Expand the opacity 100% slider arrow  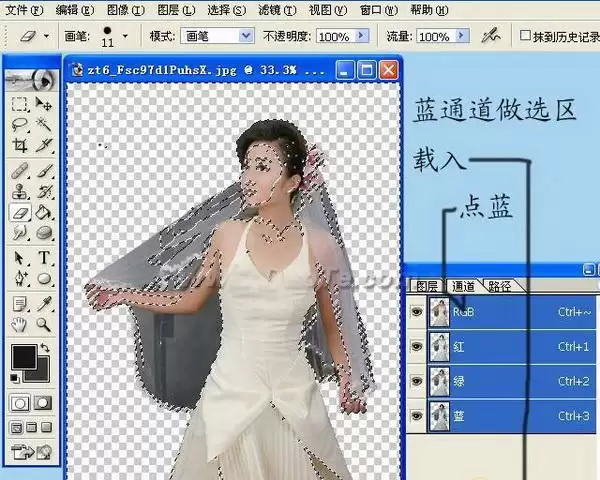(362, 36)
